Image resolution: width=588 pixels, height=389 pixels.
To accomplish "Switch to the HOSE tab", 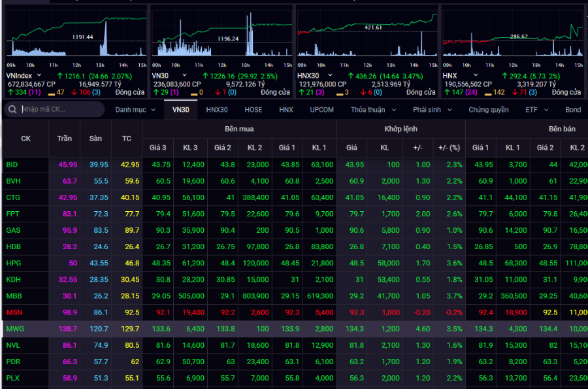I will pyautogui.click(x=253, y=110).
